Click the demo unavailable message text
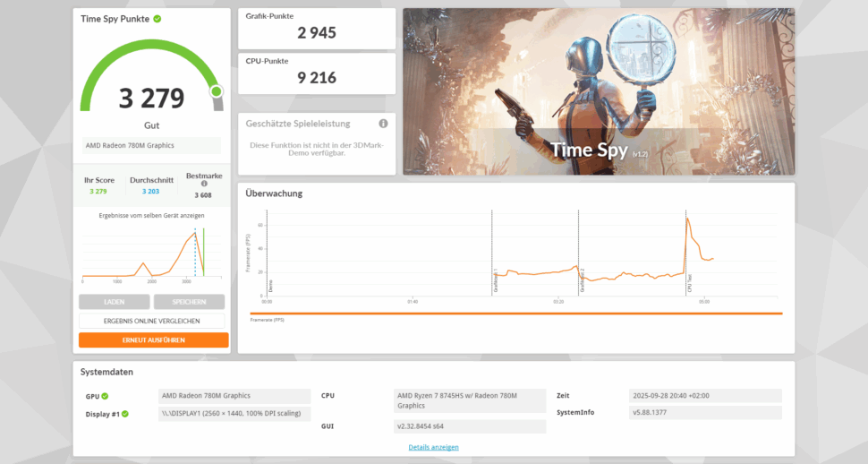 (x=317, y=149)
